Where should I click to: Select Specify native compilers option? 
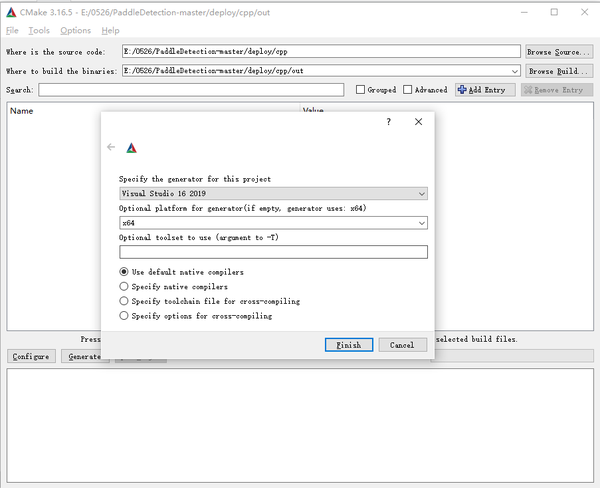(x=124, y=286)
